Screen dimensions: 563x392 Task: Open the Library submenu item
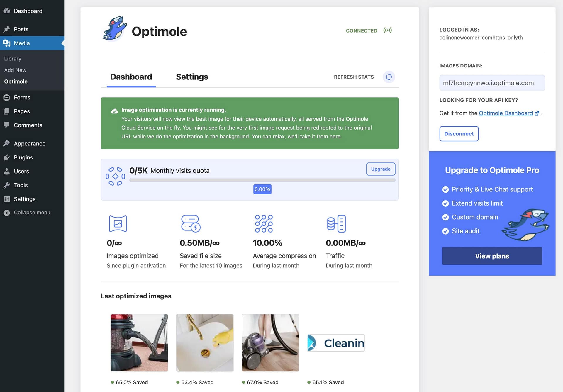13,58
